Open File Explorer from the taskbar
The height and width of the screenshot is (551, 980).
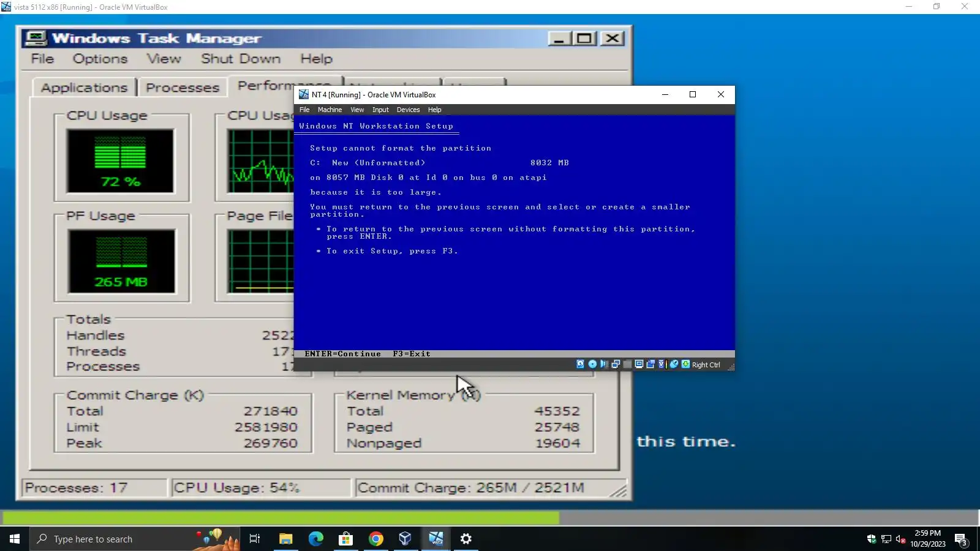click(285, 539)
